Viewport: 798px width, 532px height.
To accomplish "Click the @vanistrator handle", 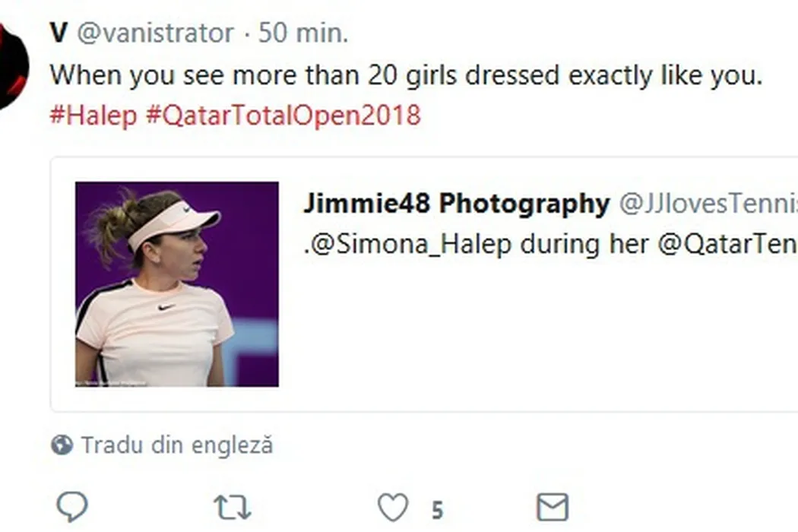I will tap(155, 33).
